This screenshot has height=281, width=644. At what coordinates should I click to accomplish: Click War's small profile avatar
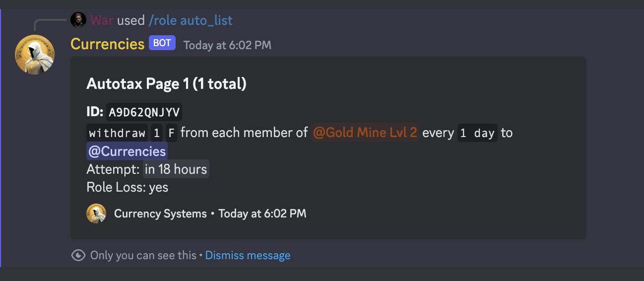click(78, 20)
